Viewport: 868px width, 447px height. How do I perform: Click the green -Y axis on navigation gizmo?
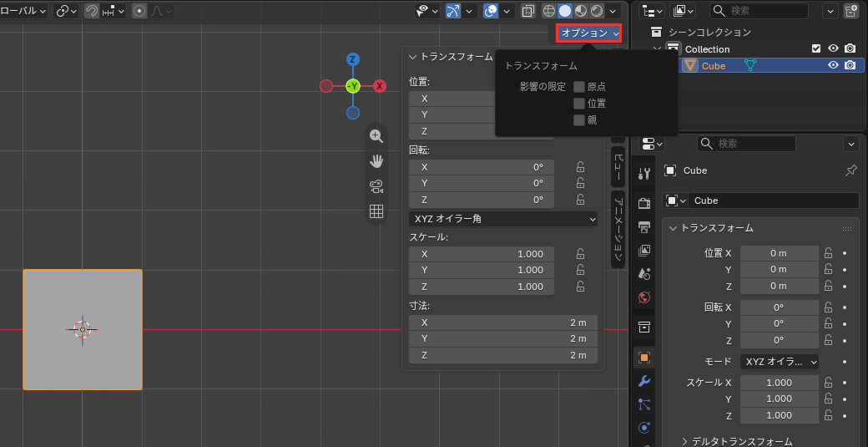[x=352, y=86]
